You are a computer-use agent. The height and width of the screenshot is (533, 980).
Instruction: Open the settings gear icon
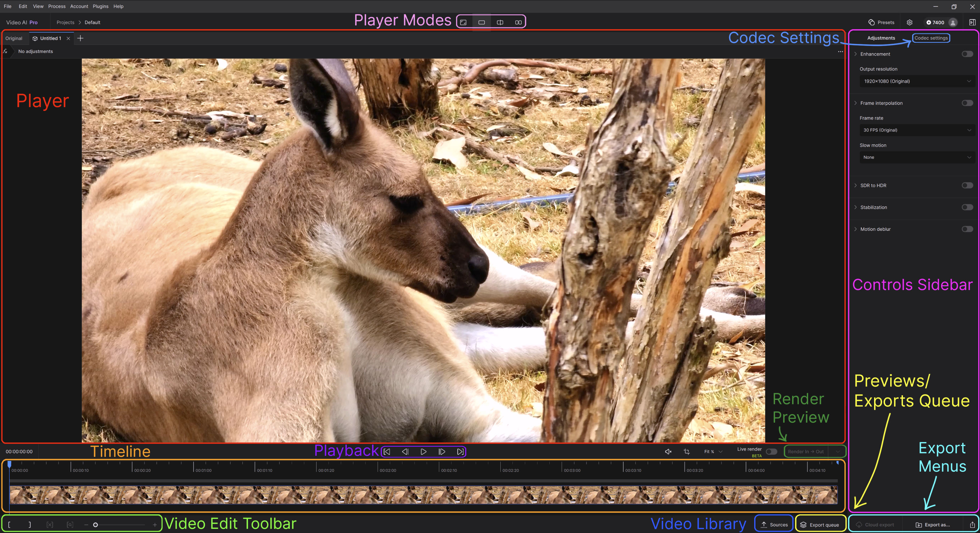point(910,22)
